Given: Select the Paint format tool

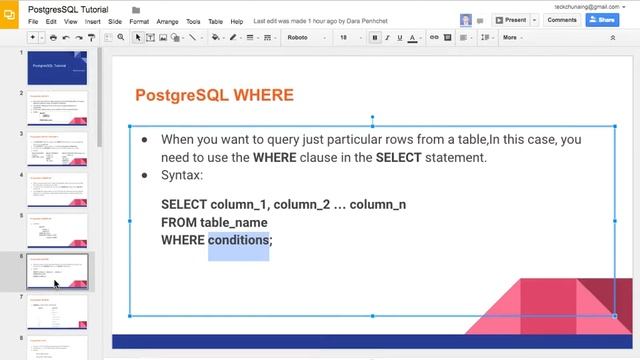Looking at the screenshot, I should [91, 38].
